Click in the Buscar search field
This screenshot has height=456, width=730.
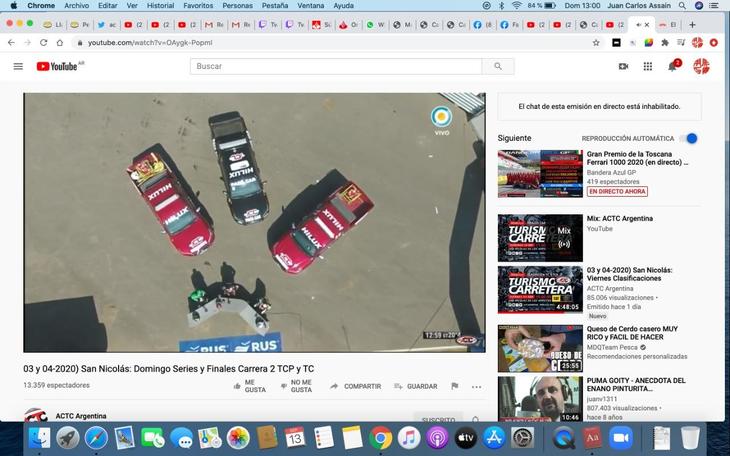[335, 66]
